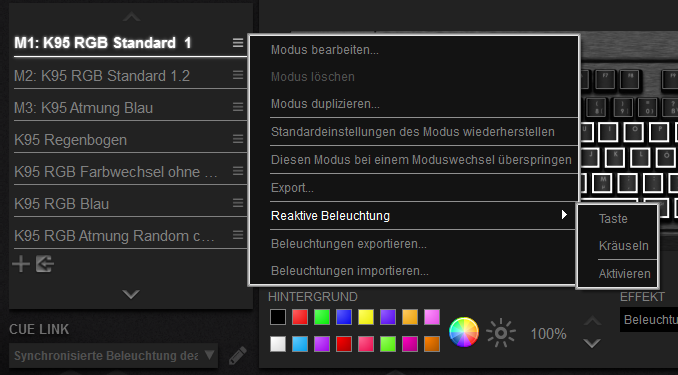The image size is (678, 375).
Task: Click Modus duplizieren... entry
Action: pos(325,104)
